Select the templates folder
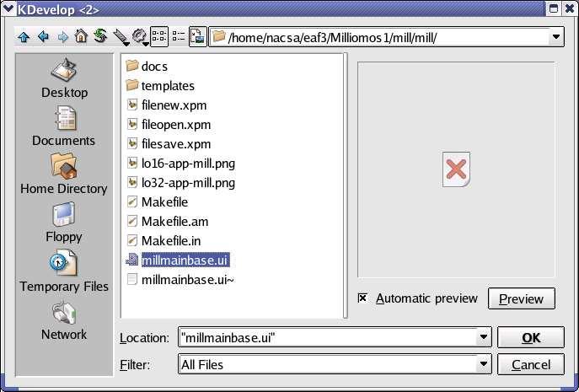Viewport: 579px width, 392px height. [x=160, y=86]
